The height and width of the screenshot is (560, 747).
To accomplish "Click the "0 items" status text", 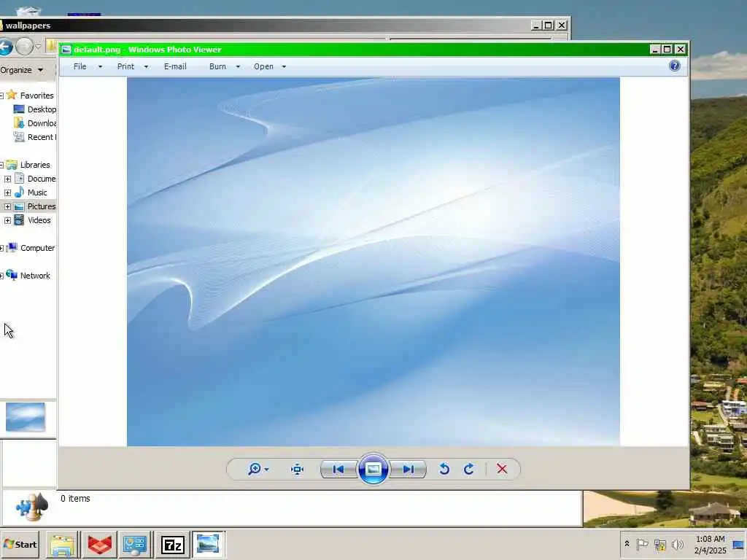I will pos(75,499).
